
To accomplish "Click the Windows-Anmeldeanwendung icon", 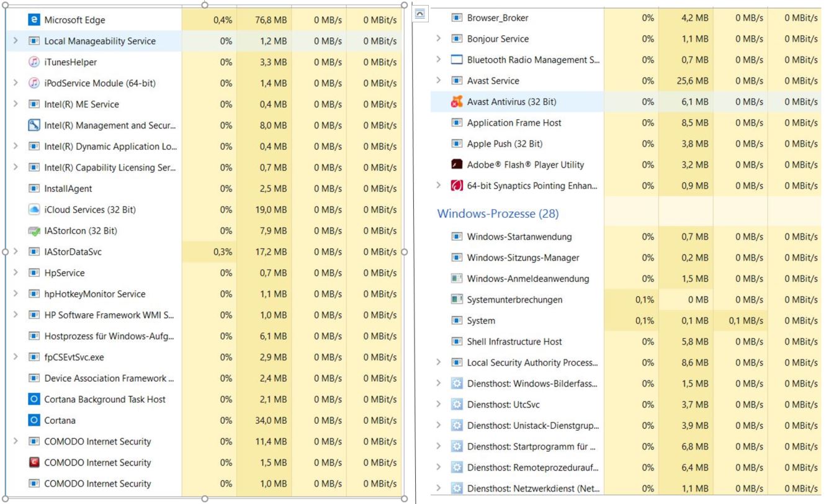I will 457,279.
